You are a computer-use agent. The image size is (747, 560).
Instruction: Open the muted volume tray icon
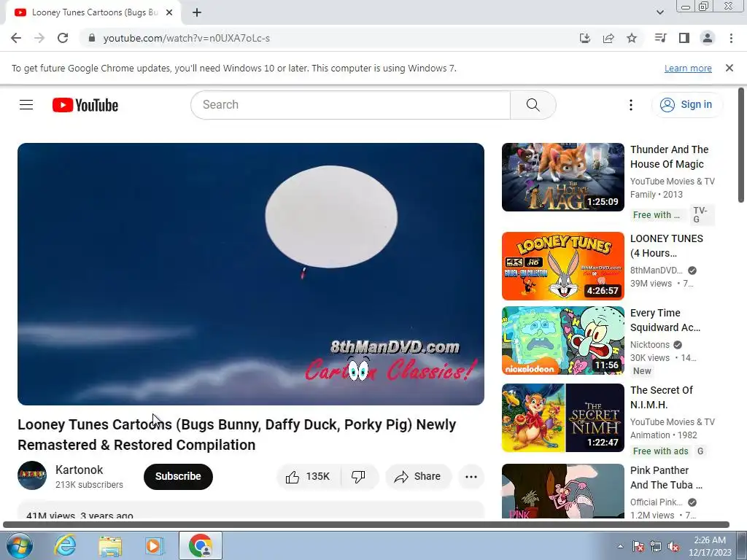coord(673,547)
